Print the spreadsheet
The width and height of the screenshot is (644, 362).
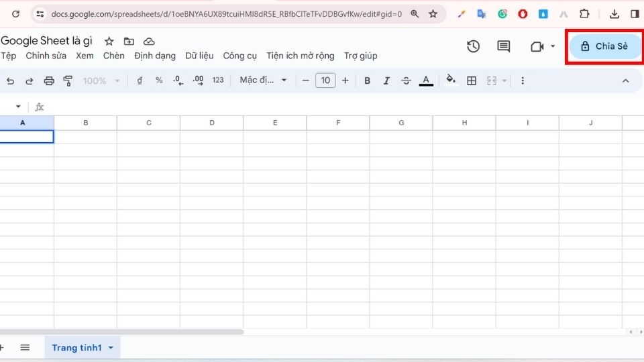tap(49, 81)
